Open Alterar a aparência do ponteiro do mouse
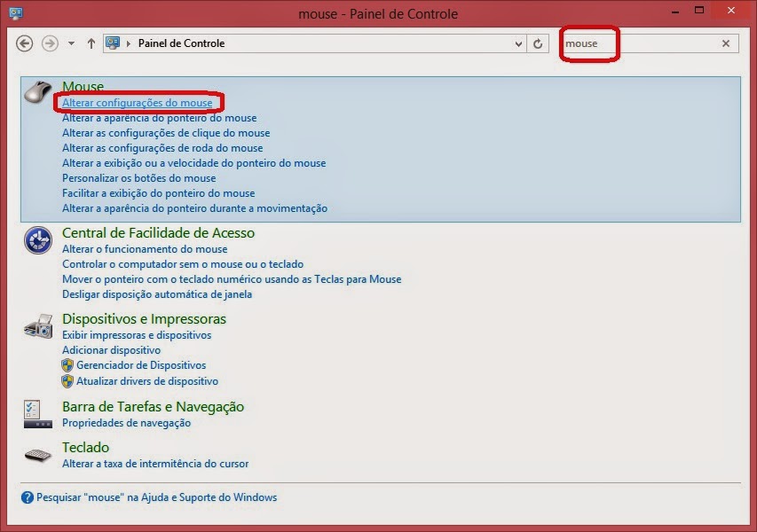This screenshot has width=757, height=532. (160, 118)
